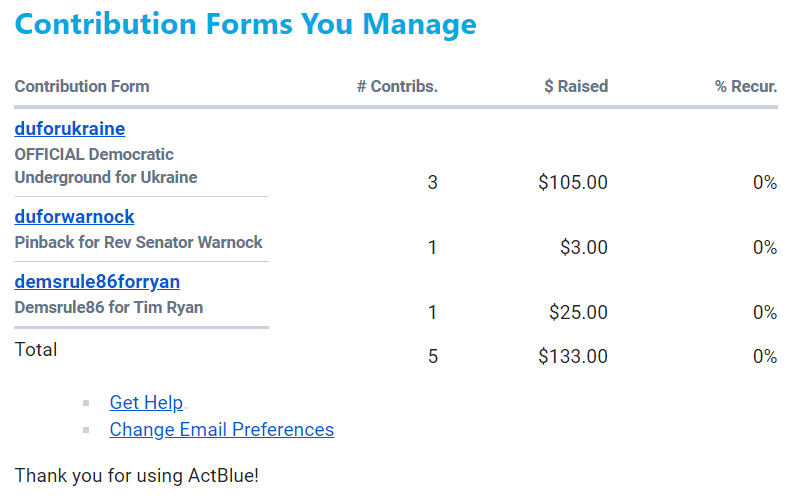
Task: Open the demsrule86forryan form link
Action: point(97,282)
